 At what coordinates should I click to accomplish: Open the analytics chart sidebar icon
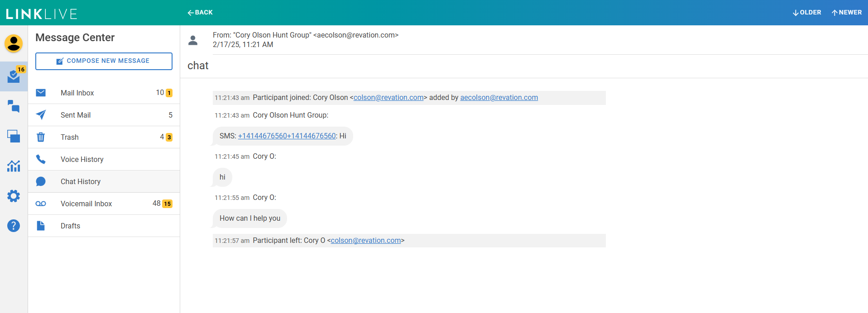coord(14,166)
